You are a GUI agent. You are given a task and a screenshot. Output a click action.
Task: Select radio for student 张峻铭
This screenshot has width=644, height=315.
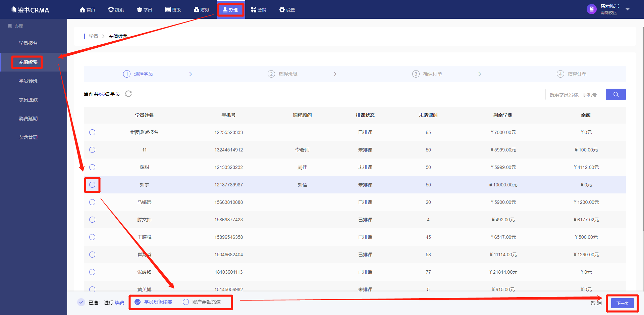point(92,272)
